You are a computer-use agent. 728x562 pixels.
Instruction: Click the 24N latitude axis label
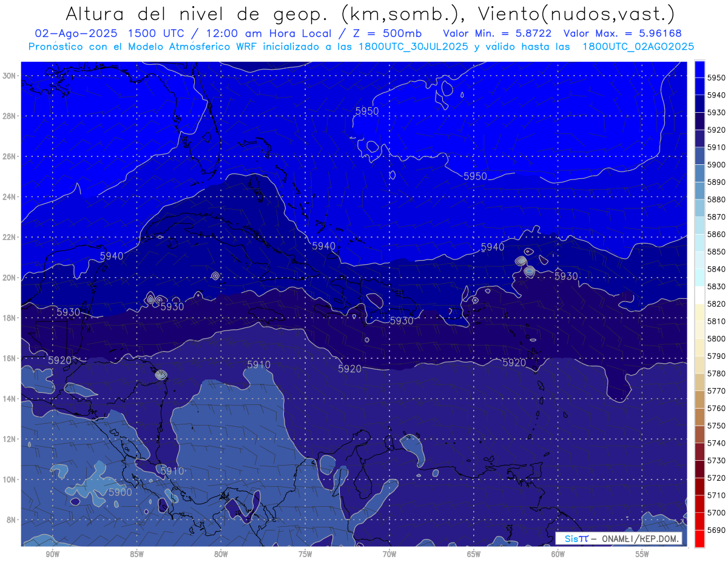coord(9,197)
